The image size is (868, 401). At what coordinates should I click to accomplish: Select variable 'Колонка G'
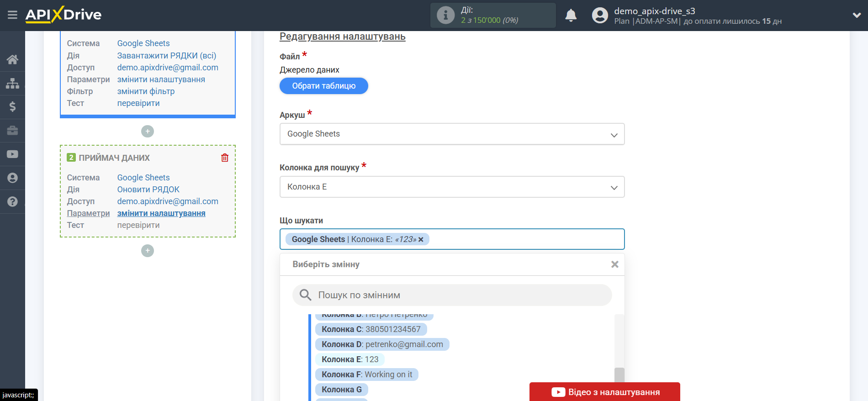342,390
